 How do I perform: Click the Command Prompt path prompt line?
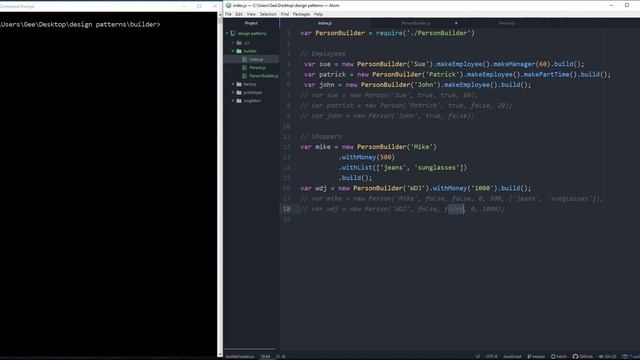pos(80,24)
